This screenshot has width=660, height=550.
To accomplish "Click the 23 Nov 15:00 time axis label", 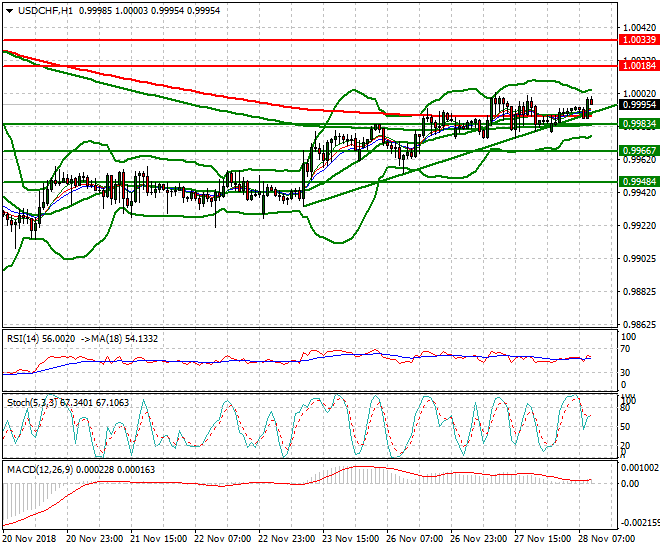I will click(x=351, y=539).
